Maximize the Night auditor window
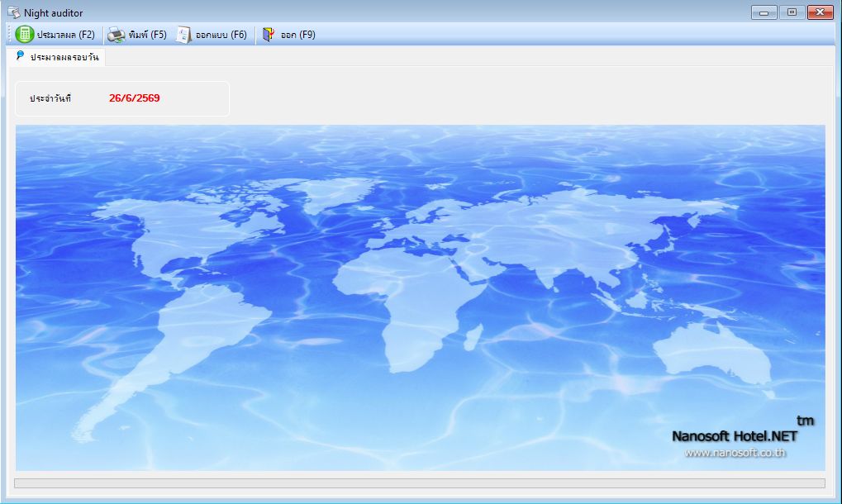Viewport: 842px width, 504px height. point(792,12)
